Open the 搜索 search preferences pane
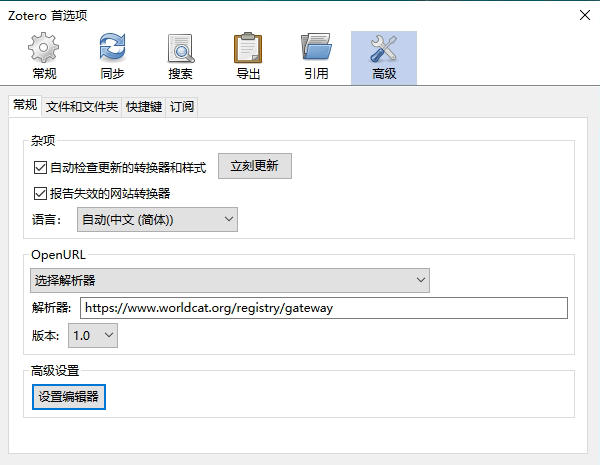 pyautogui.click(x=180, y=57)
